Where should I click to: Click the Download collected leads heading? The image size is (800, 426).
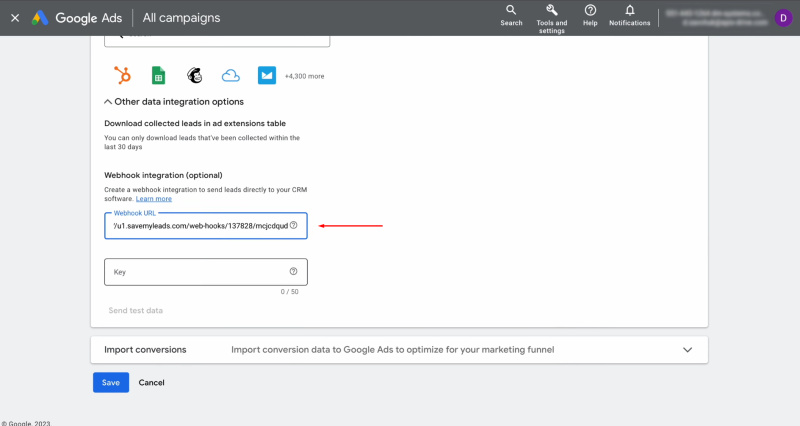pyautogui.click(x=195, y=123)
